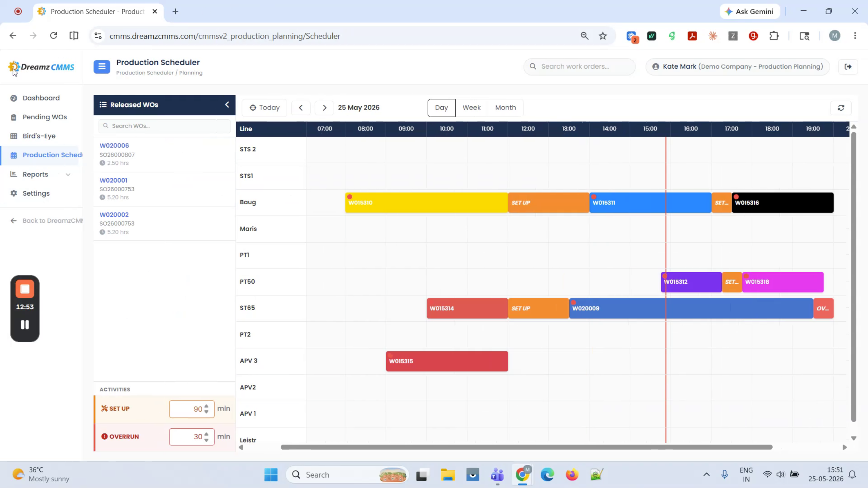Open the browser Extensions puzzle icon

[x=774, y=36]
